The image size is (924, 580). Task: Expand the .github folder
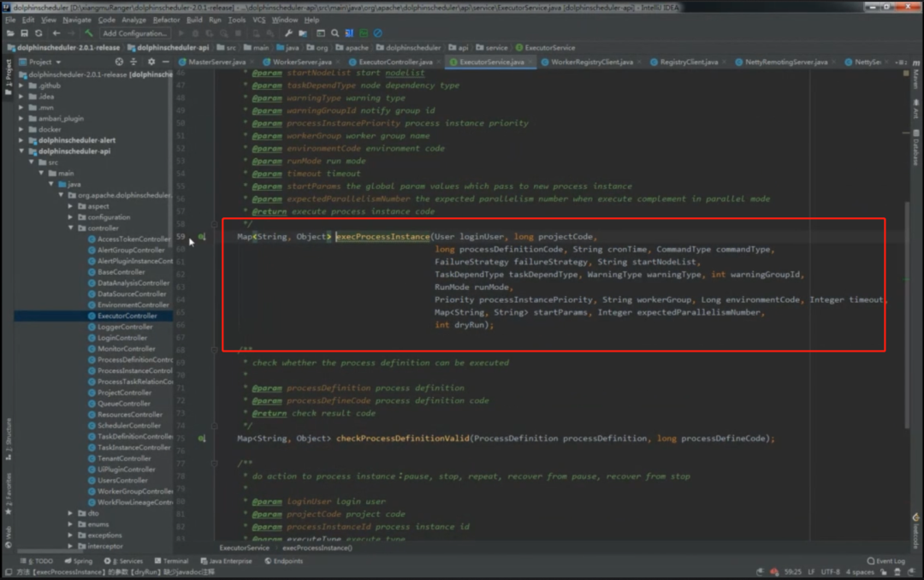coord(21,86)
